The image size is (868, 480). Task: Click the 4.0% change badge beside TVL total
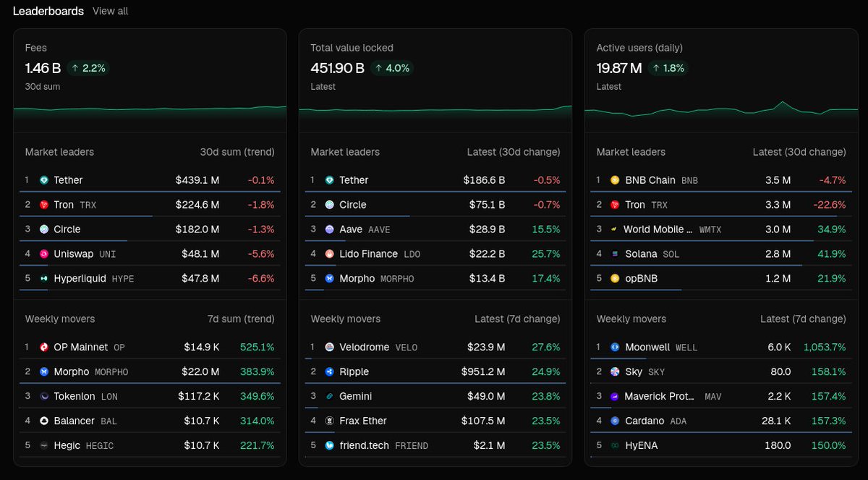(x=392, y=69)
